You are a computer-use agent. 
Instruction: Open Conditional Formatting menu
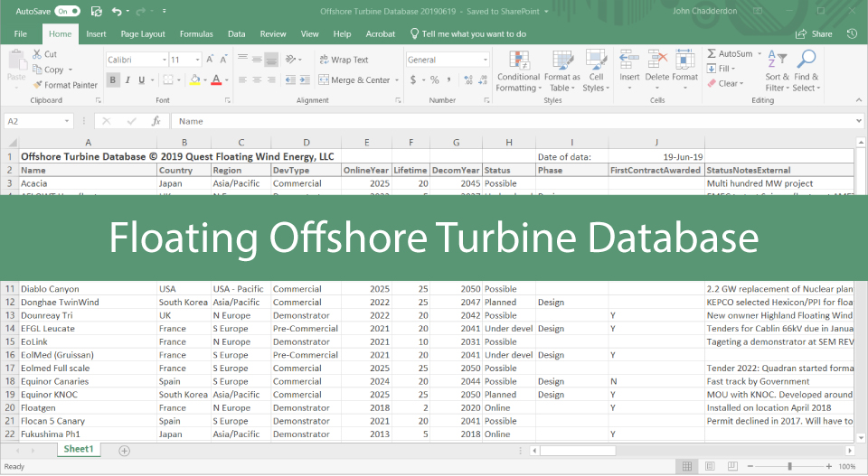tap(518, 70)
